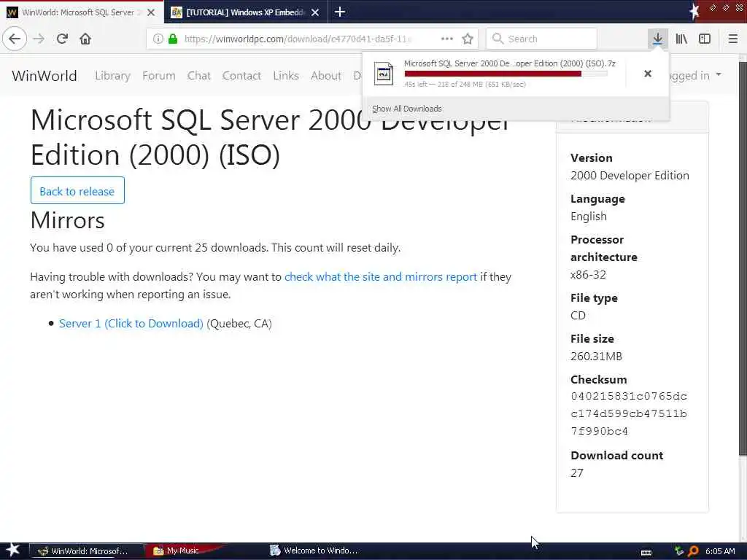Click the winworldpc.com URL address field
The height and width of the screenshot is (560, 747).
298,39
